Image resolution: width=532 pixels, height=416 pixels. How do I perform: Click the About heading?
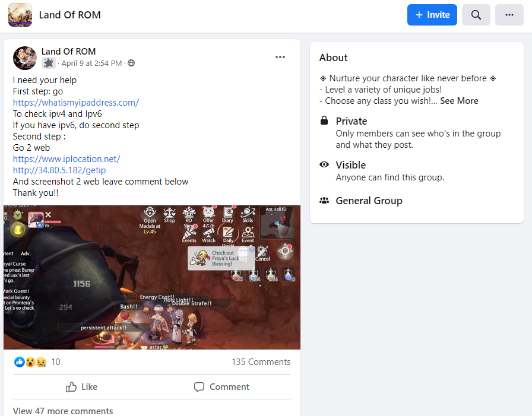point(334,58)
